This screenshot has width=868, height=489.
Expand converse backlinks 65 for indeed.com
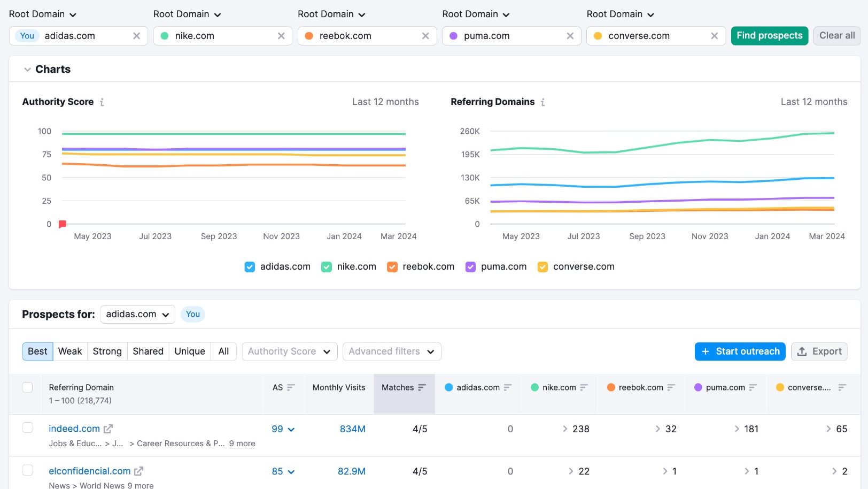click(x=836, y=429)
